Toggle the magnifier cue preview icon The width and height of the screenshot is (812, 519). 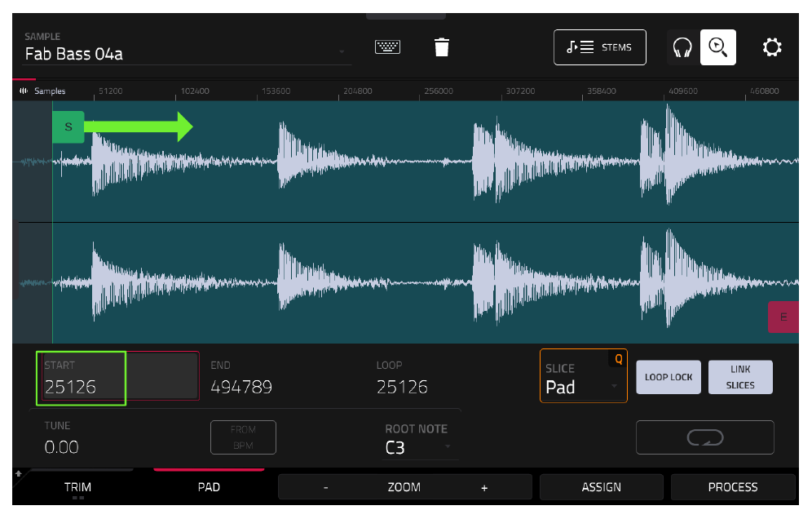[717, 47]
